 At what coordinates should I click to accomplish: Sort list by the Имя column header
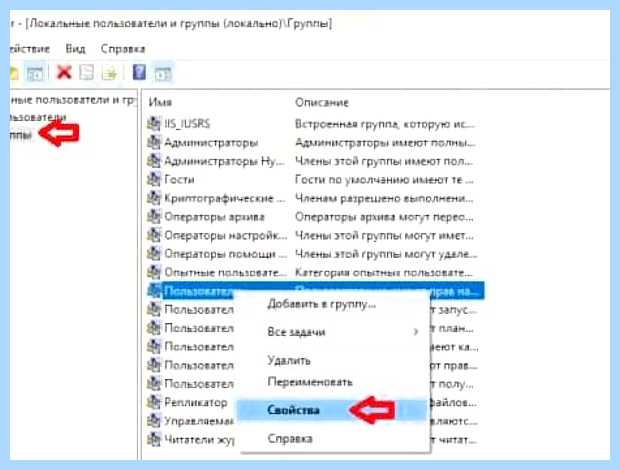[x=160, y=102]
